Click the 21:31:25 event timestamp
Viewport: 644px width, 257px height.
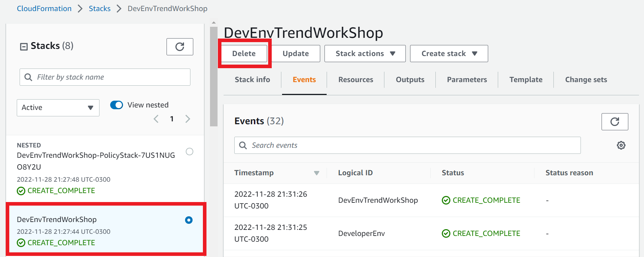271,233
